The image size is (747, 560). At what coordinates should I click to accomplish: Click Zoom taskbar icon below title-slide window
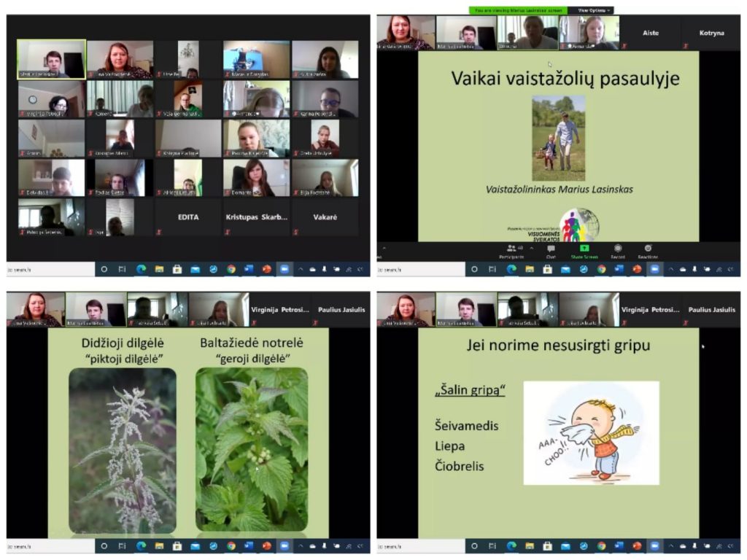[654, 270]
